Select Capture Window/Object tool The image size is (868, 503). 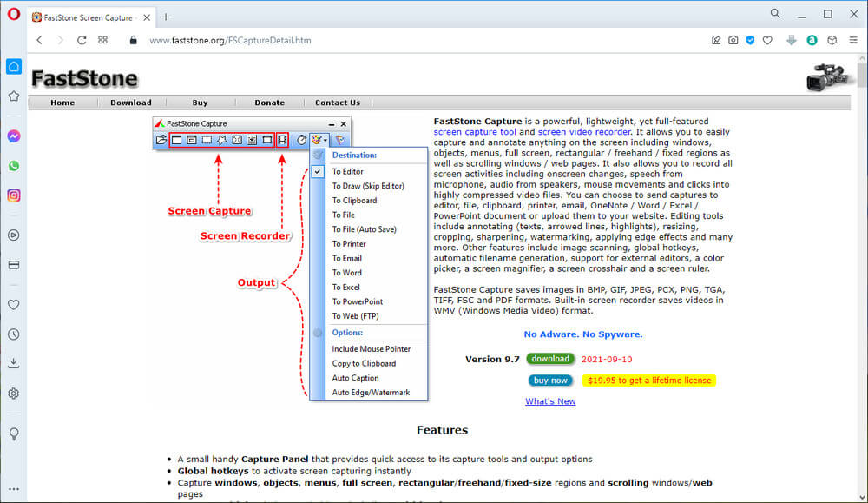point(192,140)
